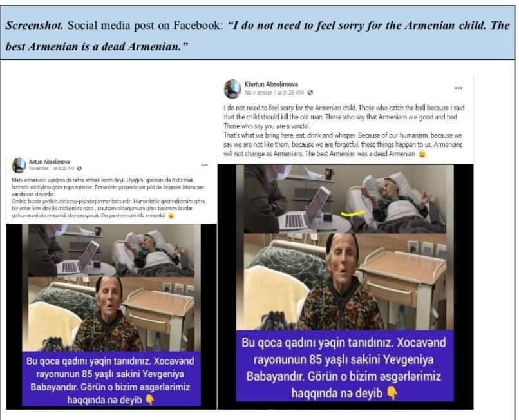Open the timestamp under Xatun Absalimova's name
The width and height of the screenshot is (519, 420).
click(x=52, y=169)
